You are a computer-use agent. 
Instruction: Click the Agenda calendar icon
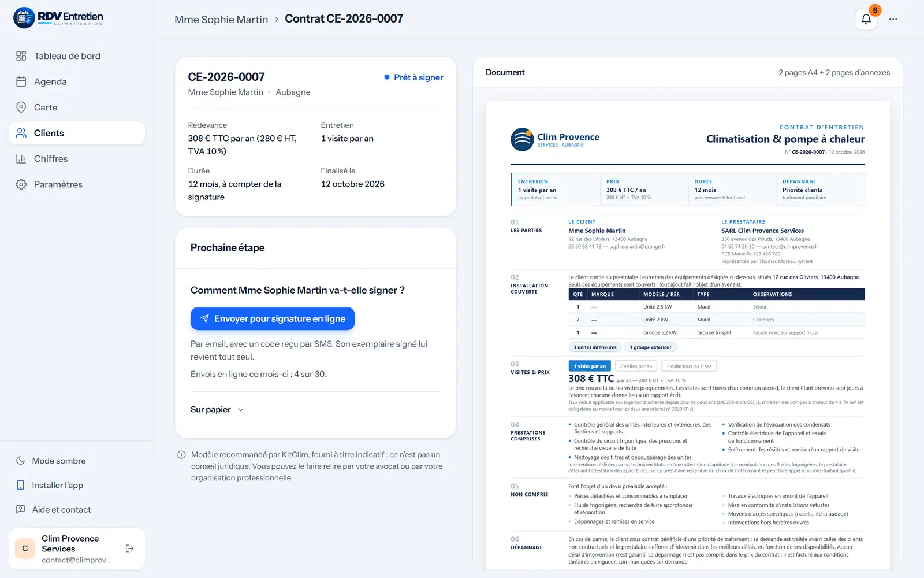(21, 81)
